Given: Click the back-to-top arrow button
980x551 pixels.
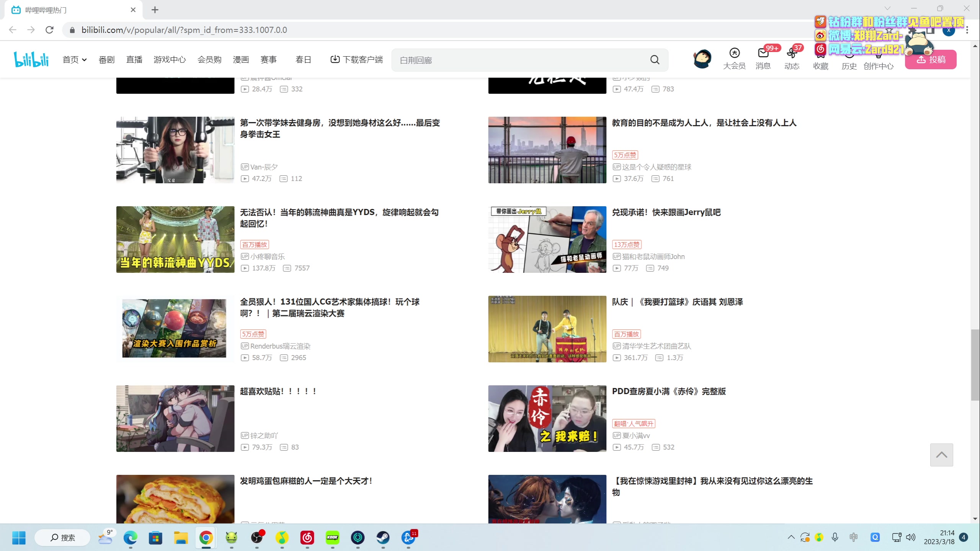Looking at the screenshot, I should click(941, 455).
